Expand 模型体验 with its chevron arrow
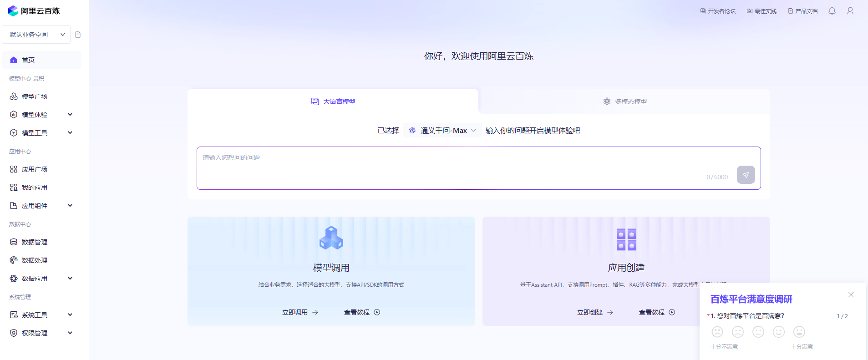The width and height of the screenshot is (868, 360). (x=70, y=115)
